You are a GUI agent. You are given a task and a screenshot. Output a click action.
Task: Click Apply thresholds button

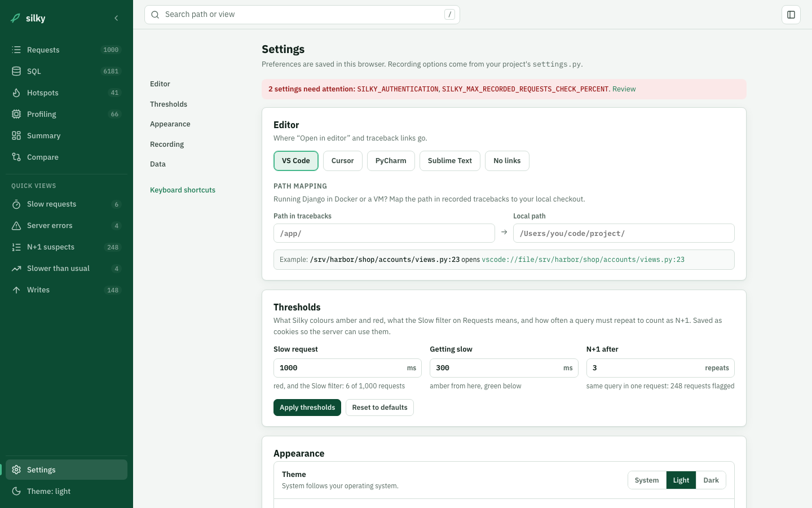click(x=307, y=408)
